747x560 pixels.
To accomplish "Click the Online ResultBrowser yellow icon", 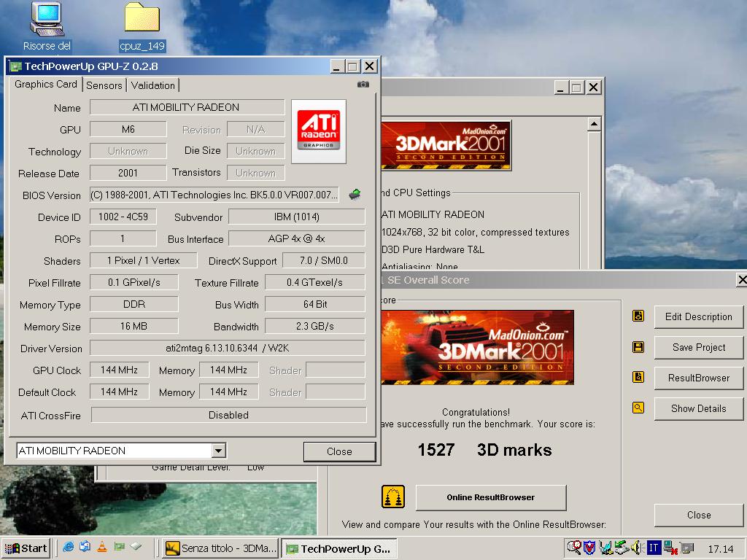I will click(x=393, y=497).
